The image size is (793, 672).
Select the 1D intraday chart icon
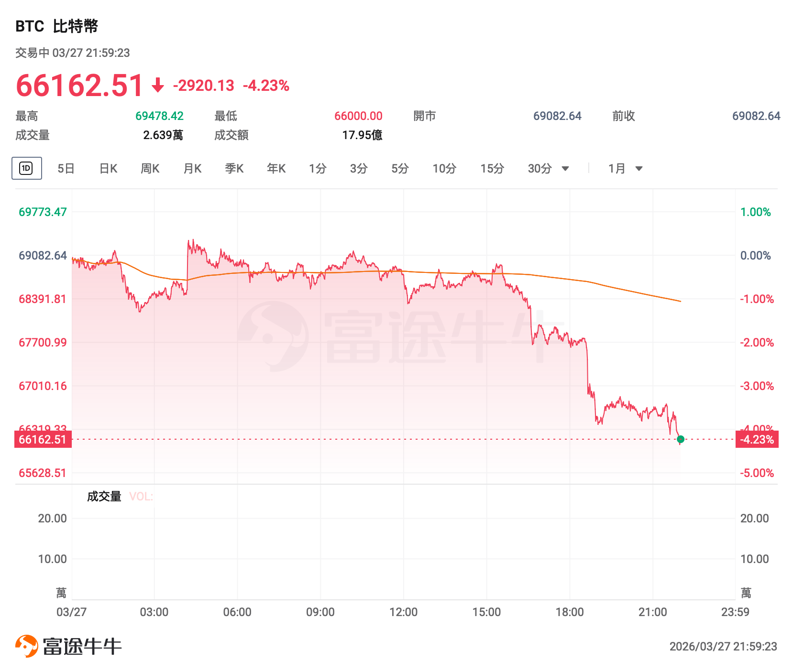[x=26, y=168]
